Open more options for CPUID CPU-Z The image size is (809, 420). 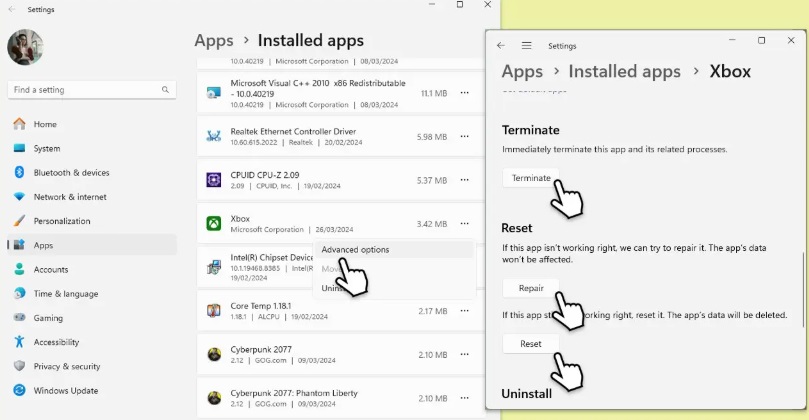(464, 181)
